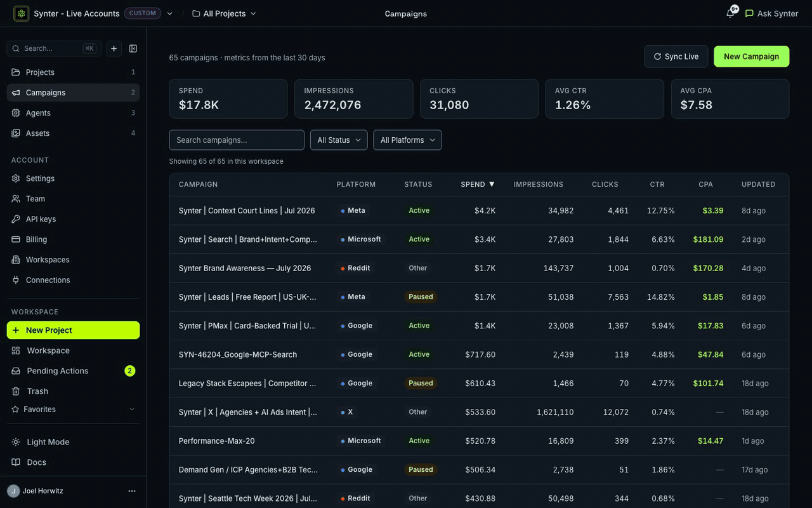Open the notifications bell
Image resolution: width=812 pixels, height=508 pixels.
click(x=731, y=13)
